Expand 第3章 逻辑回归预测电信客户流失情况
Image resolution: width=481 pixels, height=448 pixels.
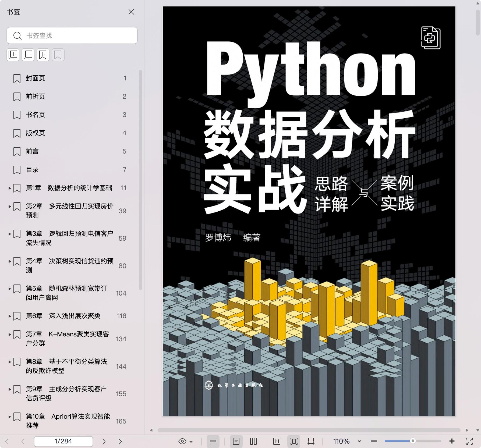click(x=10, y=234)
